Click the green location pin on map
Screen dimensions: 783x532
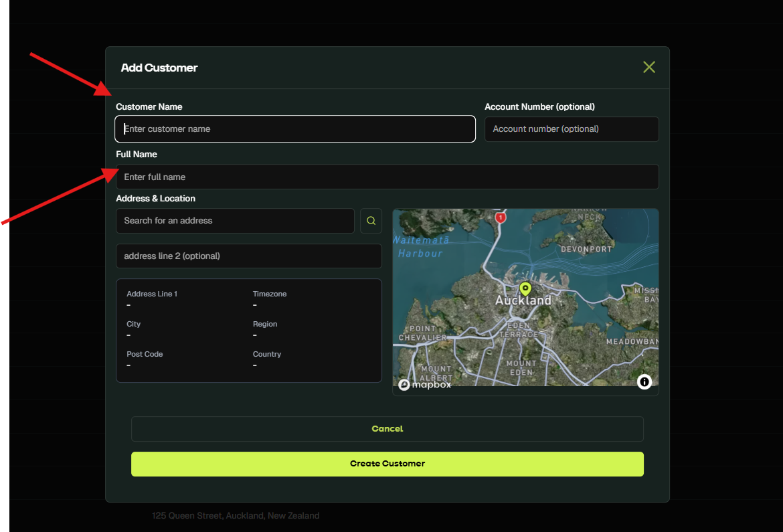click(525, 288)
